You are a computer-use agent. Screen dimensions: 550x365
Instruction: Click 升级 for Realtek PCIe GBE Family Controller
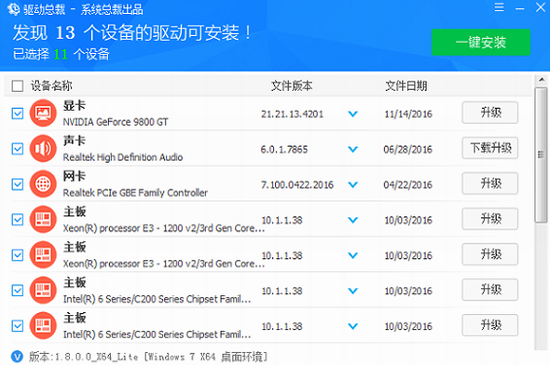490,183
